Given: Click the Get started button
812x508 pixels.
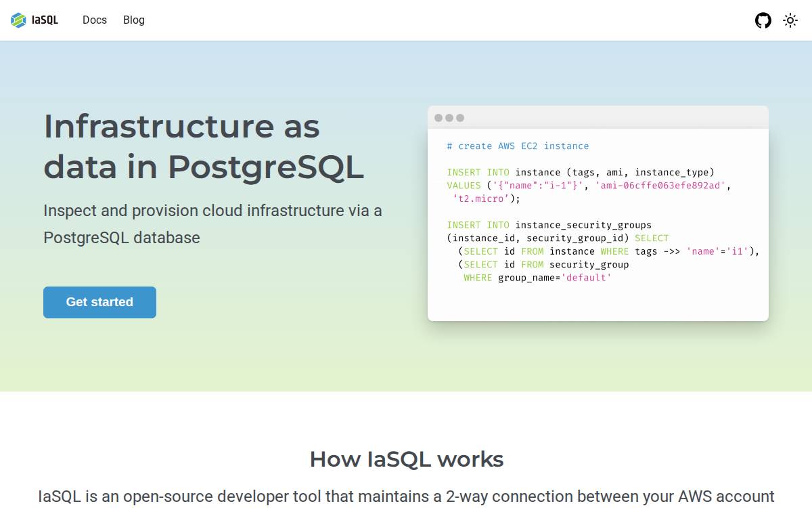Looking at the screenshot, I should coord(99,302).
